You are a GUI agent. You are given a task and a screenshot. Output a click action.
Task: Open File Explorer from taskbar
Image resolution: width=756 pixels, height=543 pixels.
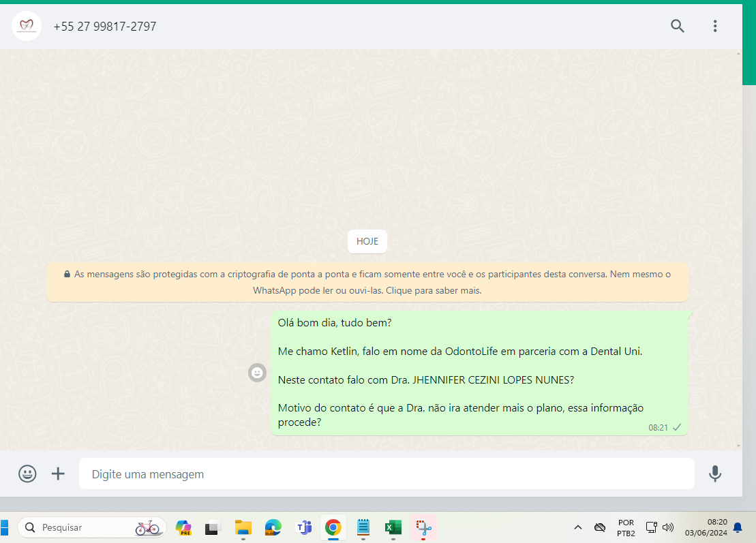click(x=243, y=527)
